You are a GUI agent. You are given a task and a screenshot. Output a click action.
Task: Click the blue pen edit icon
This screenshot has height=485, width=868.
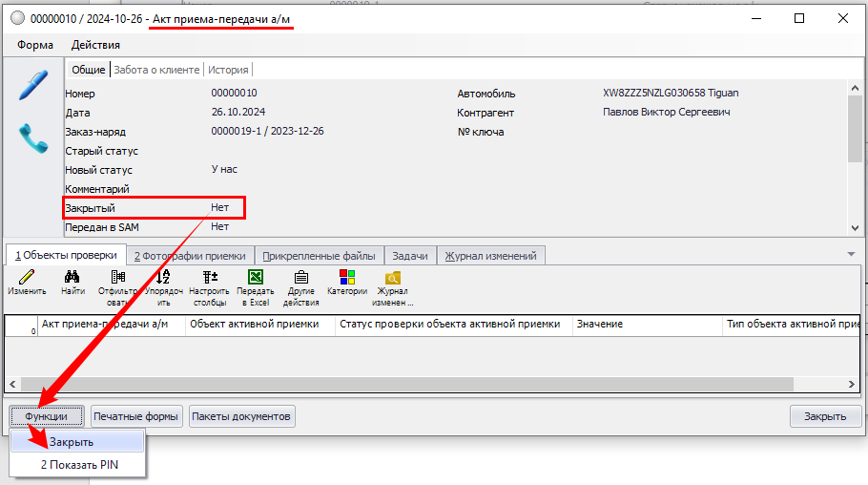pyautogui.click(x=33, y=85)
